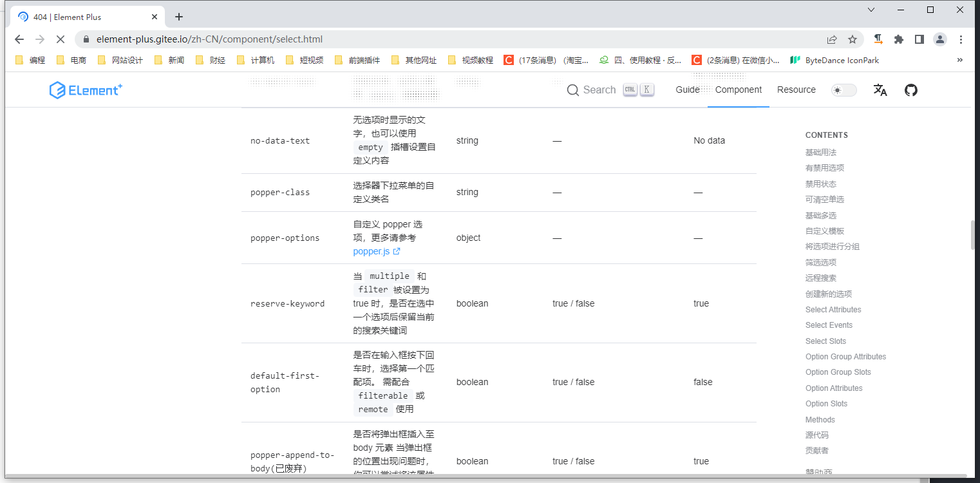Click the page vertical scrollbar thumb
The width and height of the screenshot is (980, 483).
pyautogui.click(x=972, y=235)
